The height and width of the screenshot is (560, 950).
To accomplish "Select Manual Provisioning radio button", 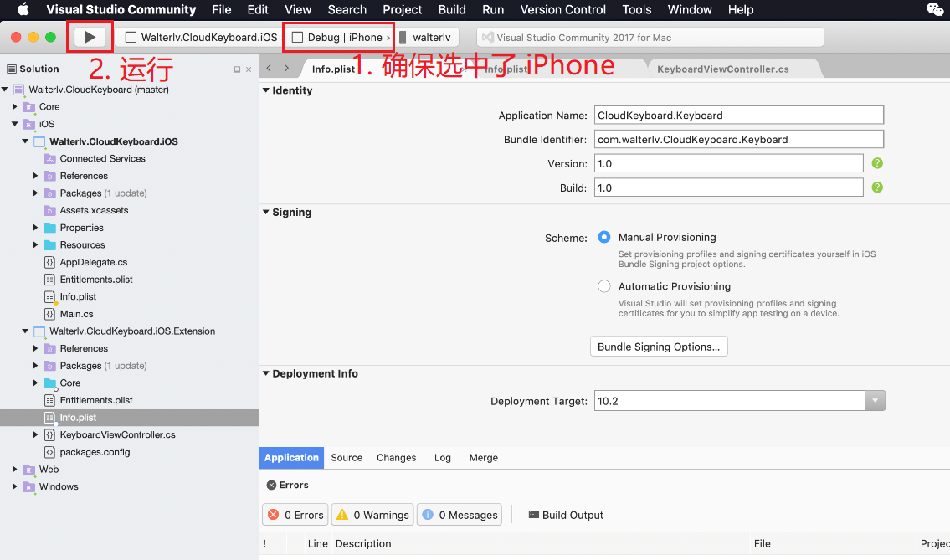I will click(x=604, y=238).
